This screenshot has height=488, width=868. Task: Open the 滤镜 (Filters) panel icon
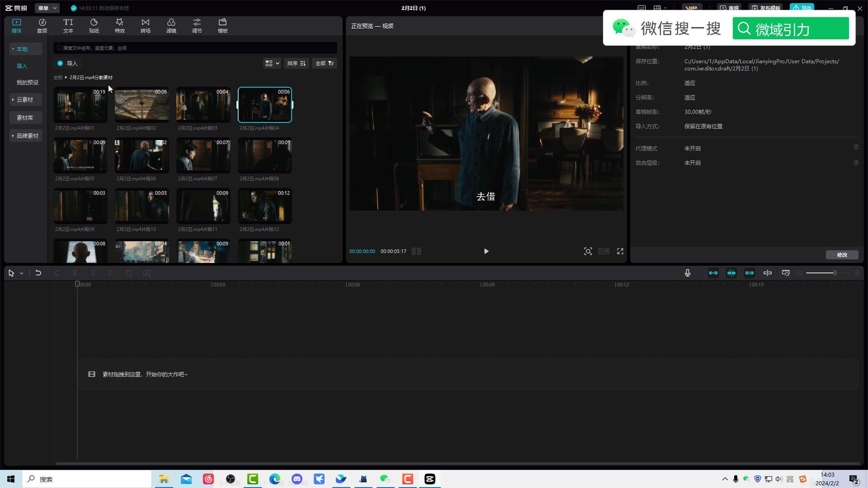(171, 26)
